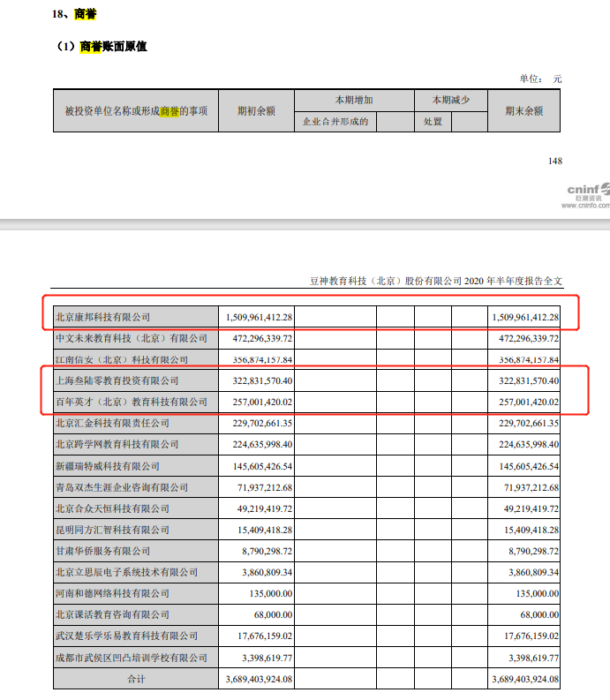
Task: Select row name '北京合众天恒科技有限公司'
Action: click(112, 508)
